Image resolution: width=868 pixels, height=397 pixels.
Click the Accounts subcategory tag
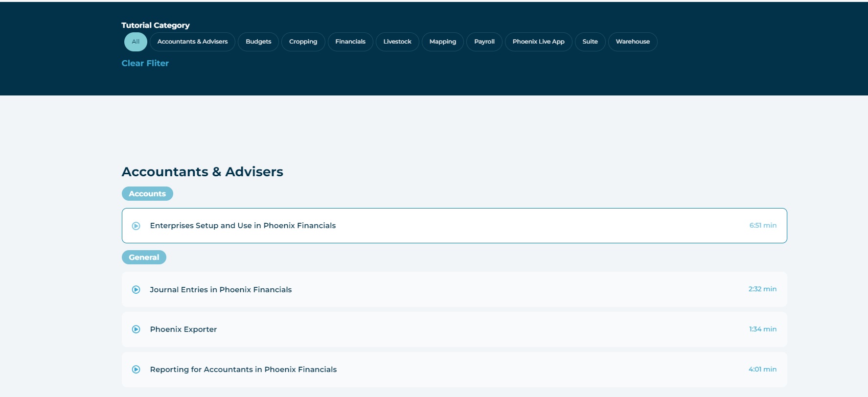click(147, 194)
